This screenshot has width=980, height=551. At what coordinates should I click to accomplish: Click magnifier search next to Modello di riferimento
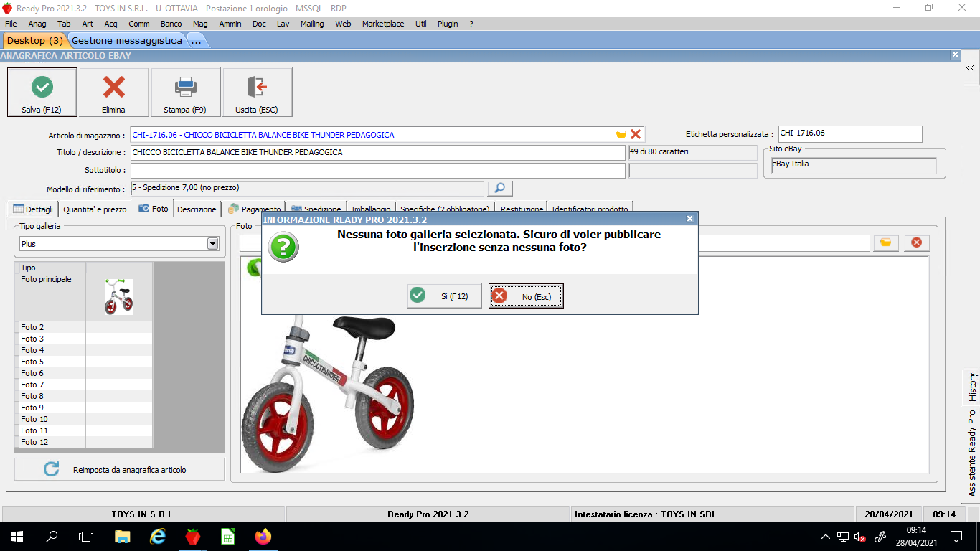click(x=500, y=188)
